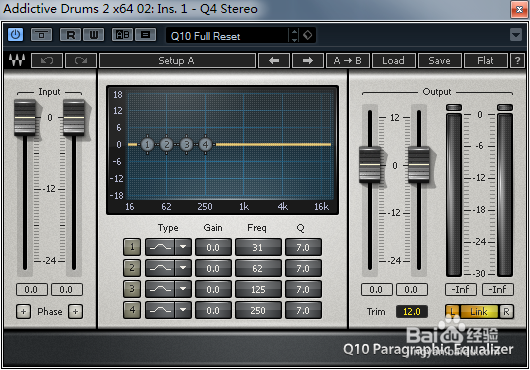Open preset browser Q10 Full Reset field
This screenshot has height=370, width=530.
226,35
